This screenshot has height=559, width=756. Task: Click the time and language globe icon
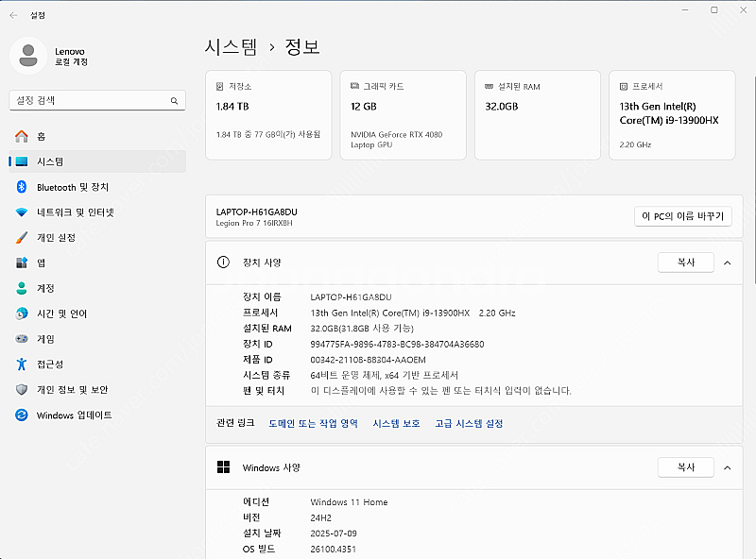(x=22, y=313)
